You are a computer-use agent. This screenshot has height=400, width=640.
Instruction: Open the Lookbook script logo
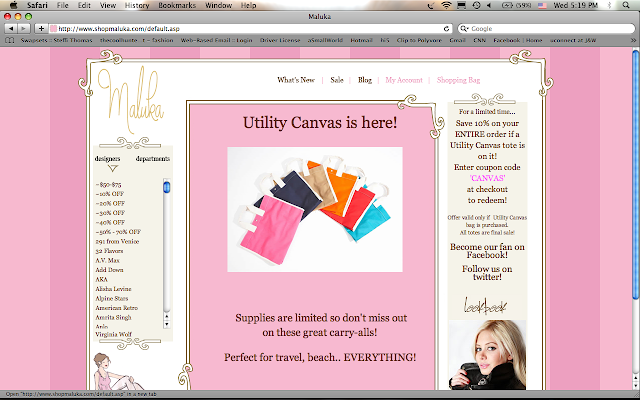485,306
